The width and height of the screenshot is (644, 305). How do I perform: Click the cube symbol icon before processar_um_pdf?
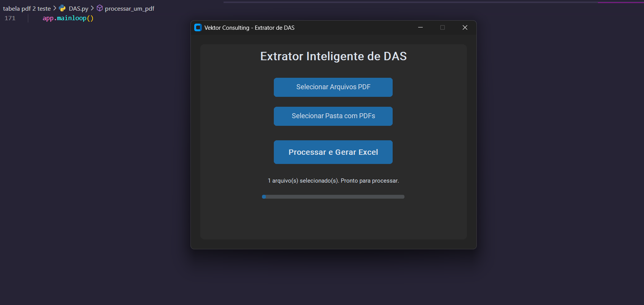(x=100, y=8)
